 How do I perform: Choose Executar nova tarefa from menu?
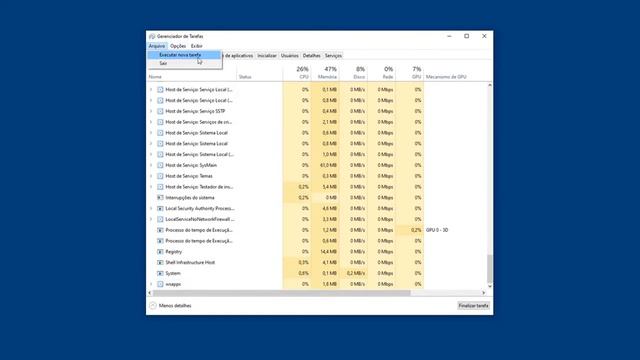[x=184, y=55]
